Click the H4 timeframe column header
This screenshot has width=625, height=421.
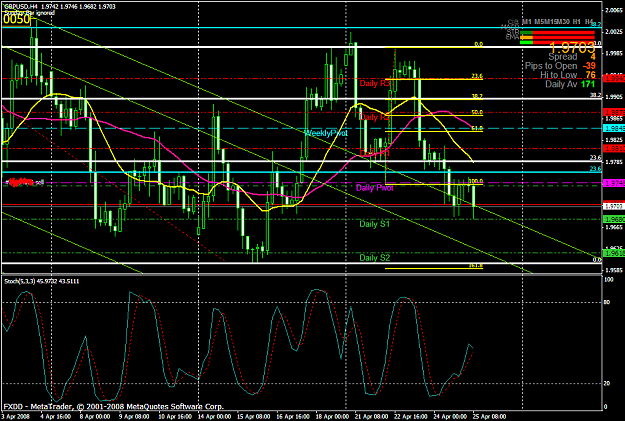click(589, 22)
